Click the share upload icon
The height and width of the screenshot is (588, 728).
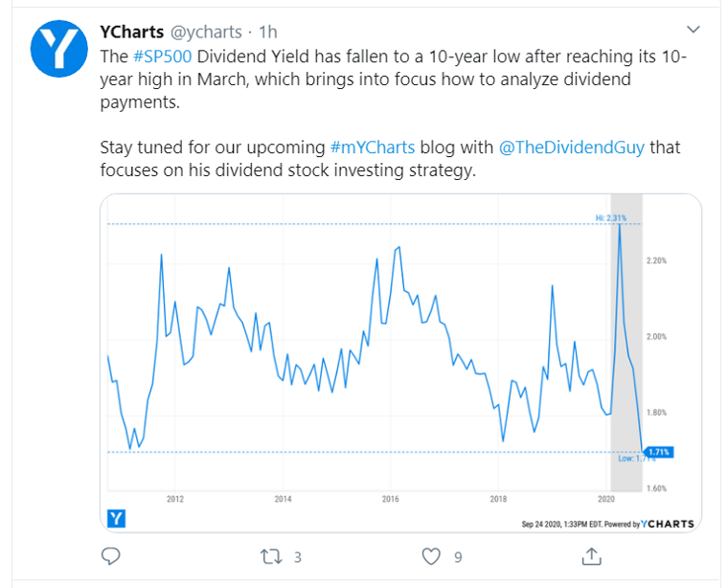click(x=591, y=555)
